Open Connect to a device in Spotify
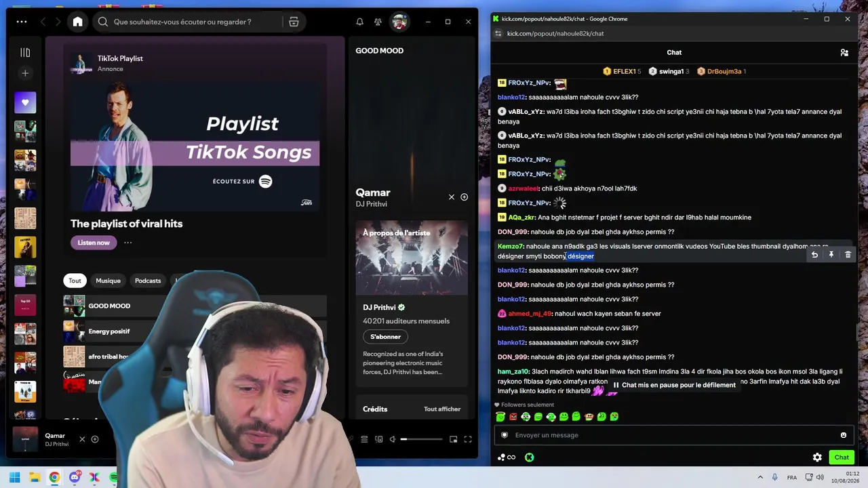 coord(378,439)
